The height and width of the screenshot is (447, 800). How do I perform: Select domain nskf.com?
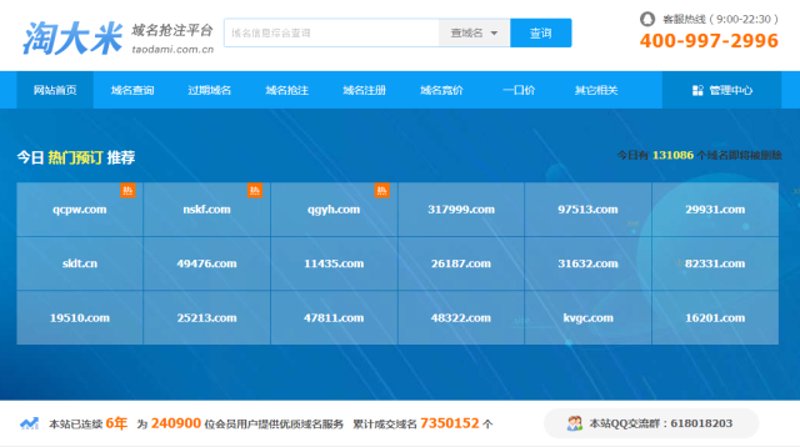207,209
